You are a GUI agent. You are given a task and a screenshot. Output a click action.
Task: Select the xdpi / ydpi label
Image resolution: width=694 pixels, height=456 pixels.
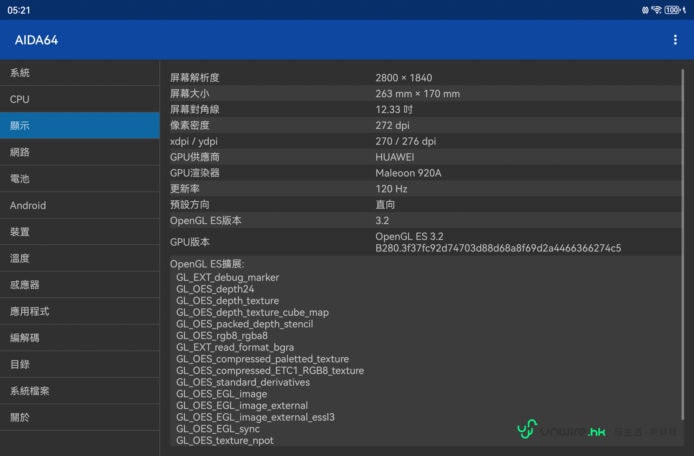click(x=194, y=141)
